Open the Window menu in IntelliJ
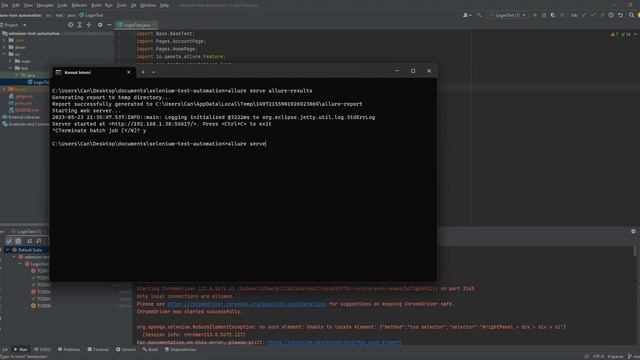Screen dimensions: 640x360 click(x=148, y=5)
